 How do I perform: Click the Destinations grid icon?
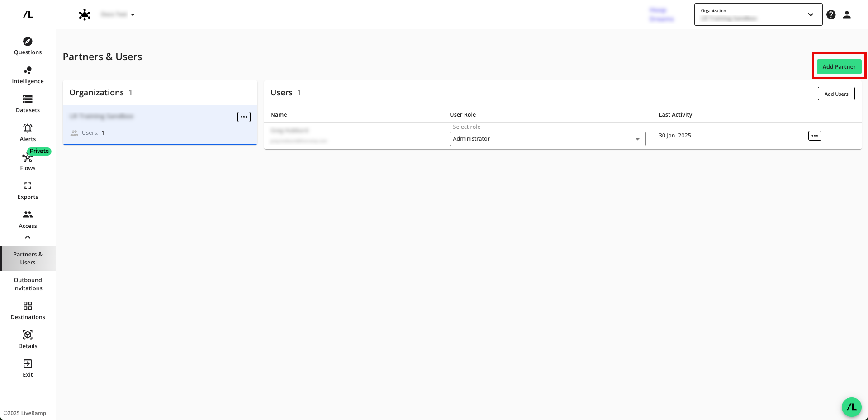(28, 306)
